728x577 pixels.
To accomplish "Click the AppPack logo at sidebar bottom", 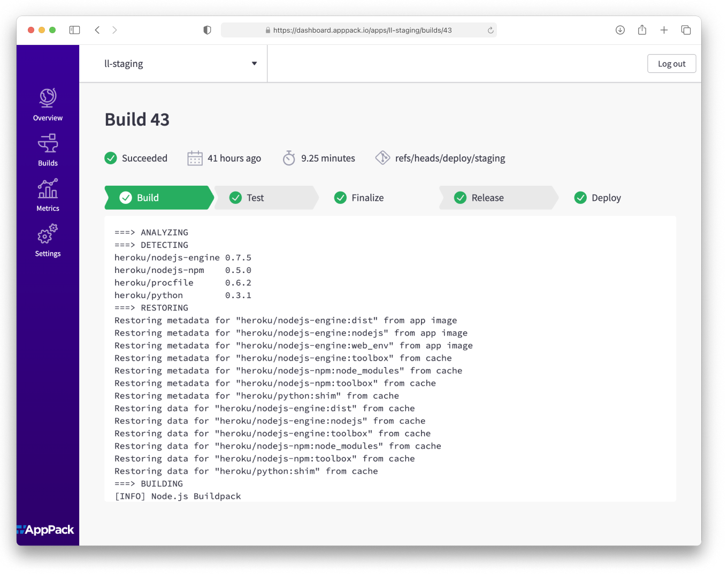I will (x=47, y=529).
